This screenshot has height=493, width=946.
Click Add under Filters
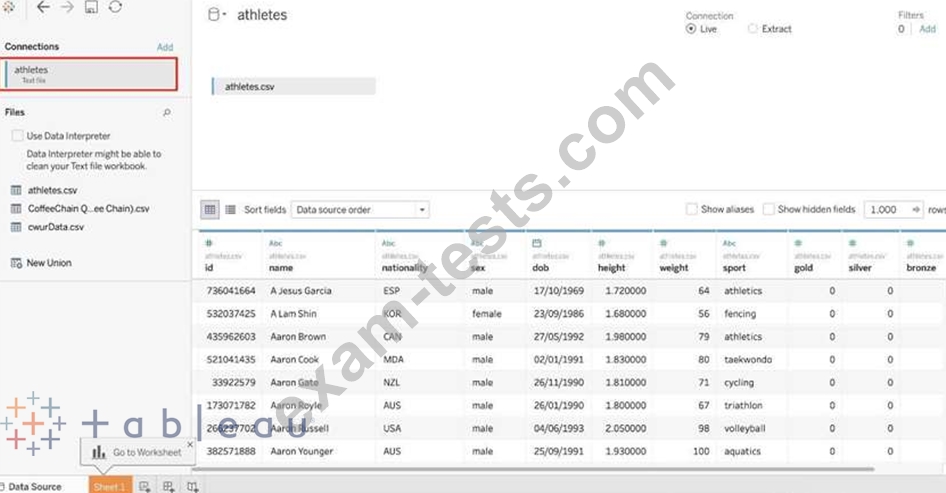pos(927,29)
